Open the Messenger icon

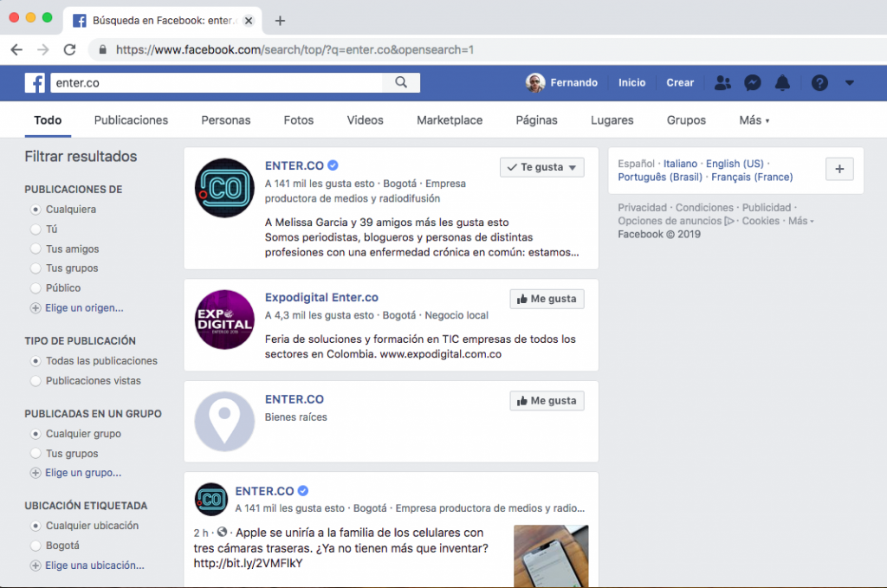(753, 83)
